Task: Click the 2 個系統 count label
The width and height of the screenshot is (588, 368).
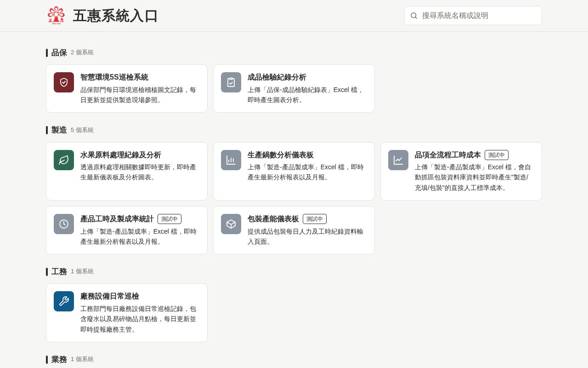Action: [x=82, y=52]
